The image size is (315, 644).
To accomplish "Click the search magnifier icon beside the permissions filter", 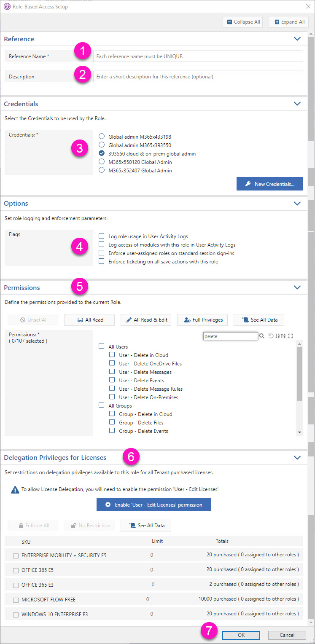I will click(x=262, y=336).
